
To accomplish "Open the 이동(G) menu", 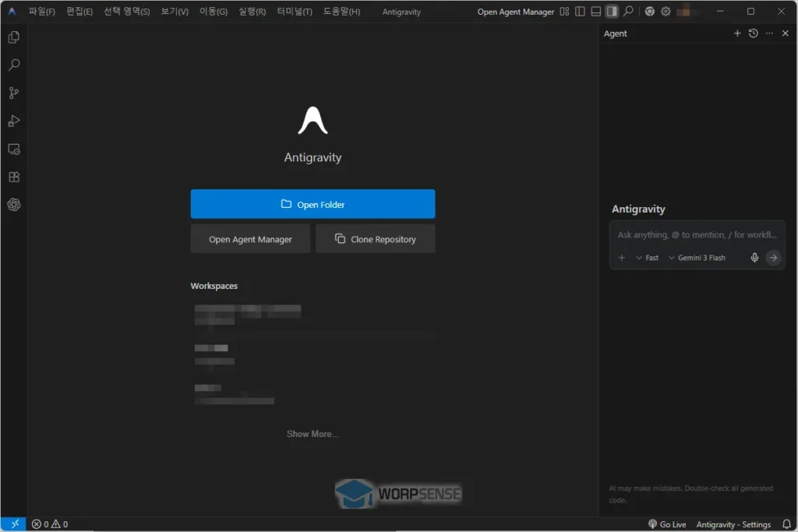I will 214,11.
